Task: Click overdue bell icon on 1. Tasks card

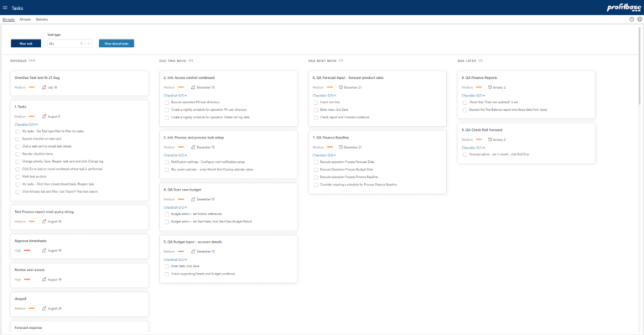Action: coord(44,117)
